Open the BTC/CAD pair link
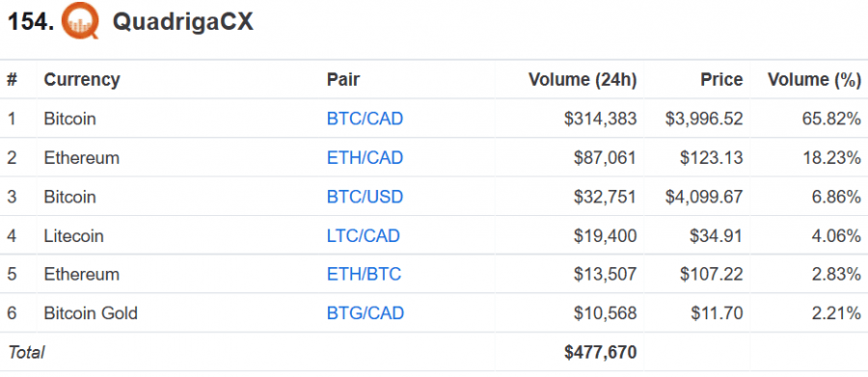 click(x=365, y=119)
